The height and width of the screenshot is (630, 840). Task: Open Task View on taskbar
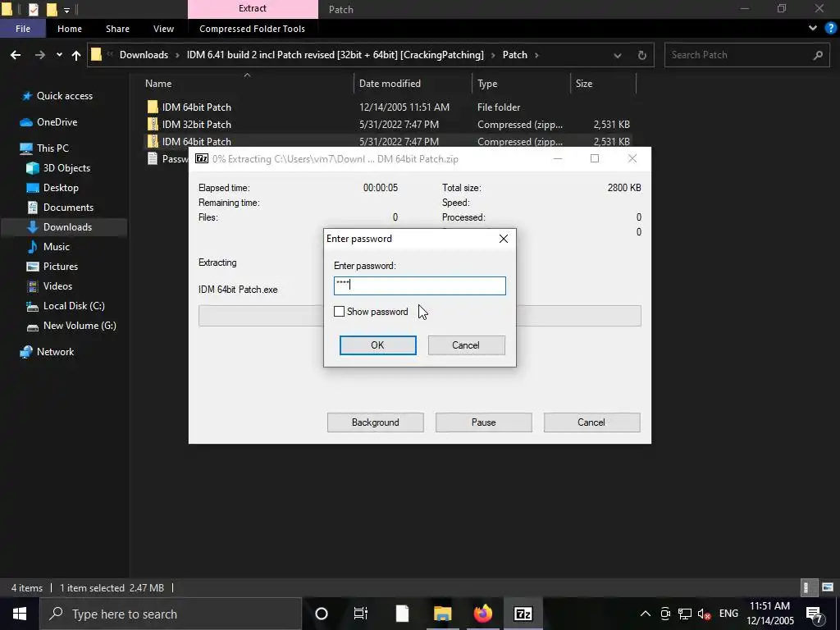coord(361,614)
